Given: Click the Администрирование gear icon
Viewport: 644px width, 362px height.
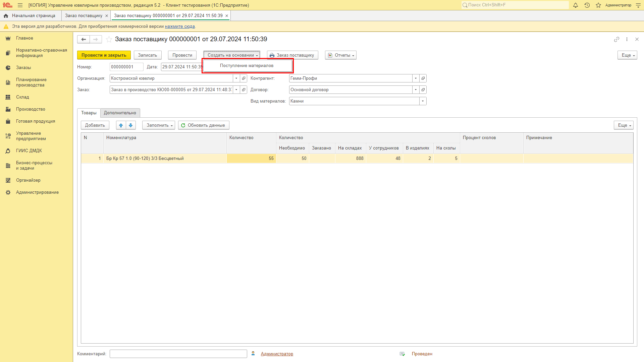Looking at the screenshot, I should coord(8,192).
